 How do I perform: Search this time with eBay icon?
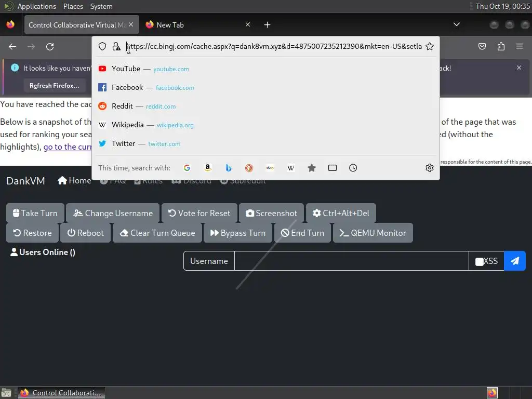click(x=270, y=168)
